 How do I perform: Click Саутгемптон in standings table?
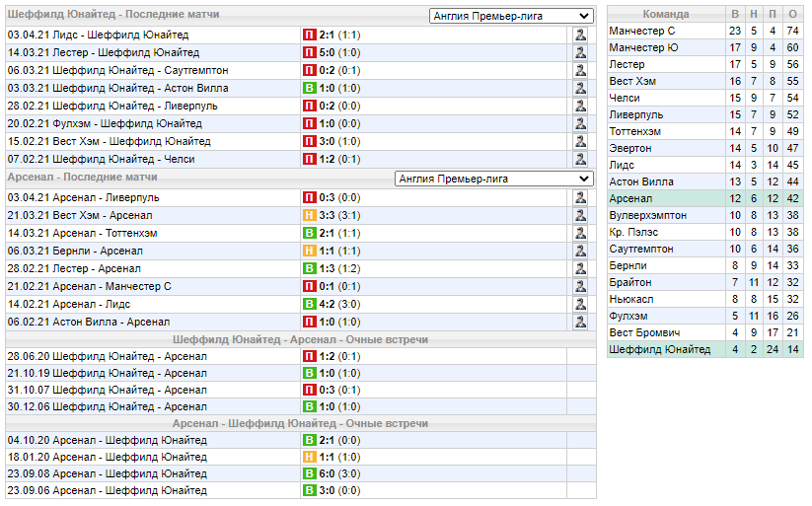coord(641,249)
